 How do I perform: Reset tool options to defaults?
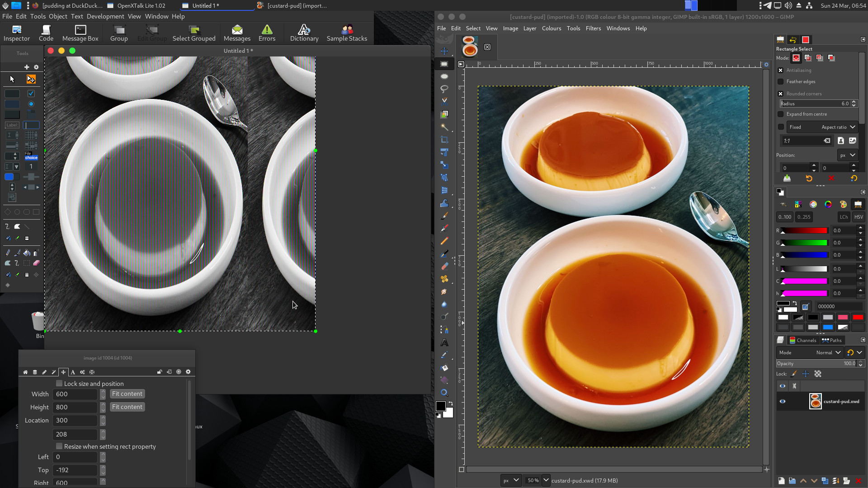click(854, 178)
